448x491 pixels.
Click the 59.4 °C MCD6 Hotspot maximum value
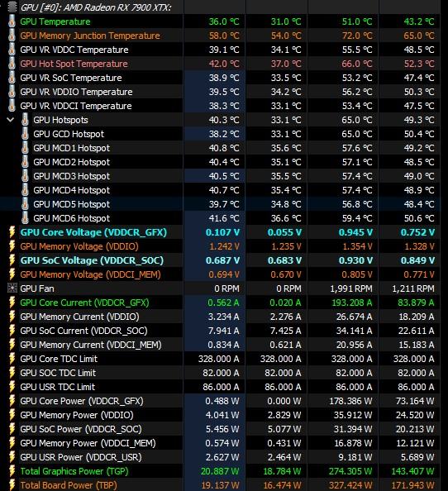(357, 218)
